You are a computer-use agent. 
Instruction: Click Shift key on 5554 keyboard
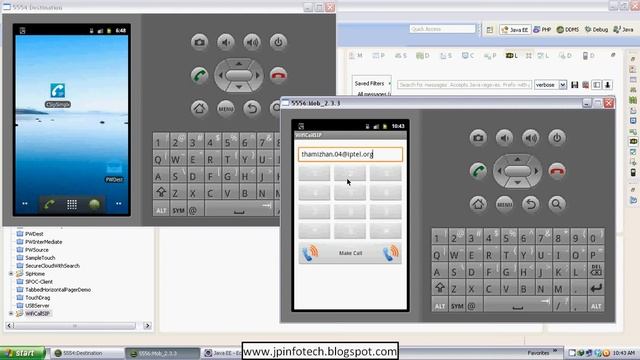(161, 192)
